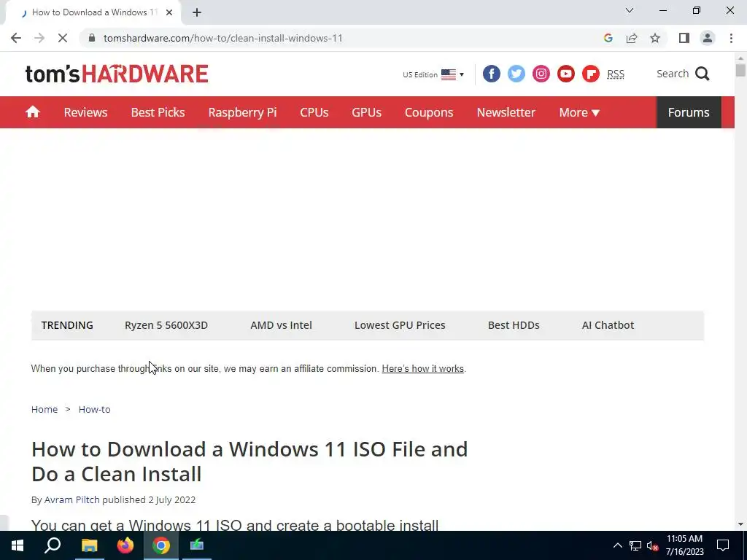Open trending AMD vs Intel

pyautogui.click(x=281, y=325)
